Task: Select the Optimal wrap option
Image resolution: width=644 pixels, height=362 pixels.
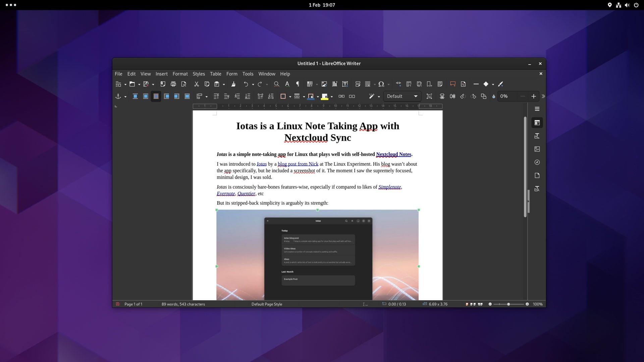Action: coord(156,97)
